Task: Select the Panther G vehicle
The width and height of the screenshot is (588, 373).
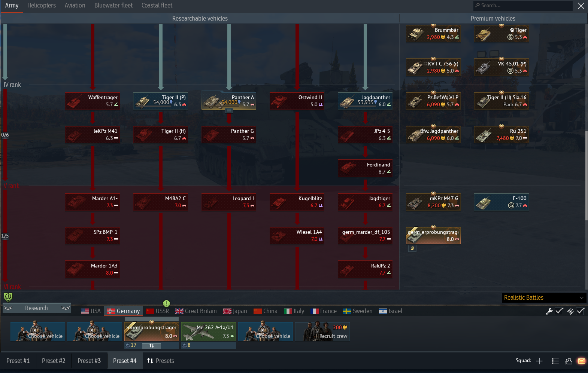Action: (x=229, y=135)
